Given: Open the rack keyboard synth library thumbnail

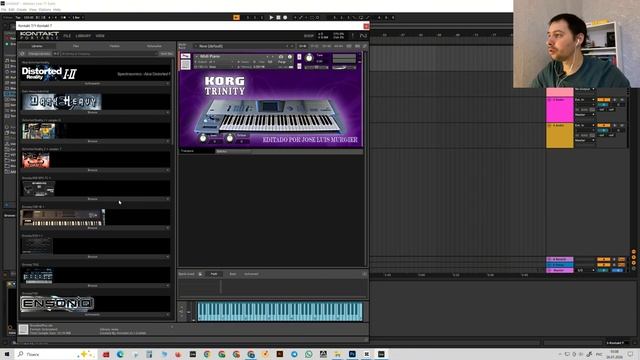Looking at the screenshot, I should 62,217.
